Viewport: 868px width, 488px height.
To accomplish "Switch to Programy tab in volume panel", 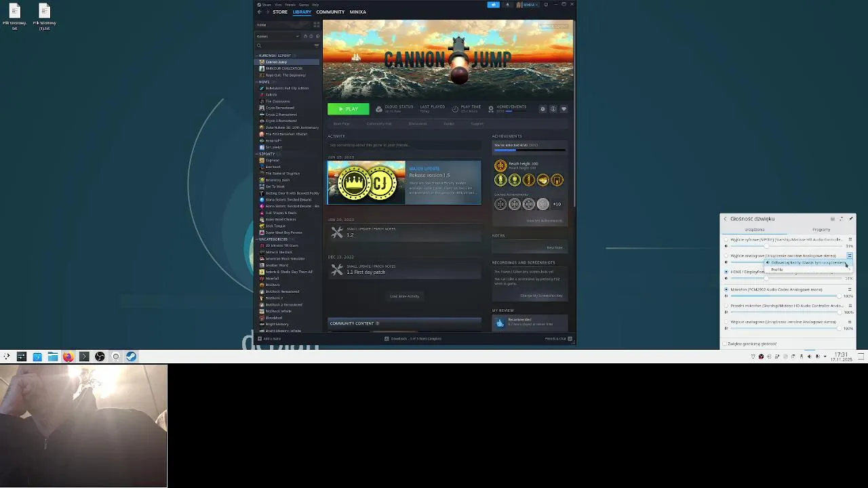I will 821,230.
